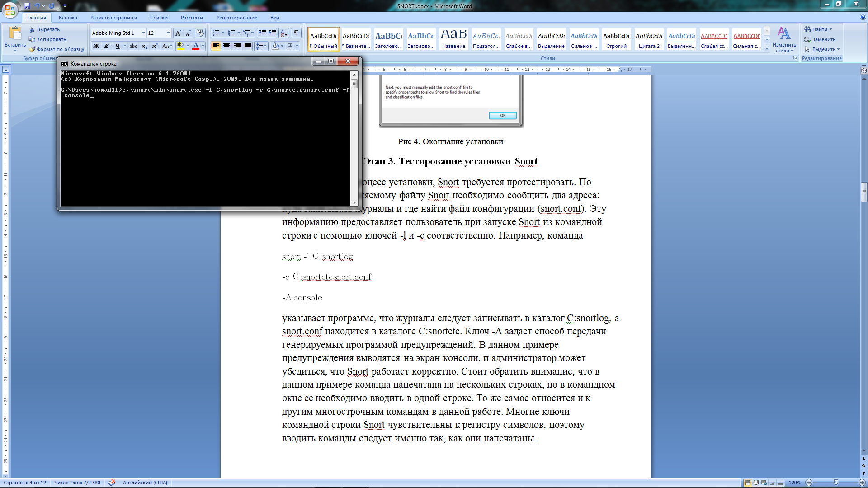Expand highlight color dropdown arrow

[188, 46]
